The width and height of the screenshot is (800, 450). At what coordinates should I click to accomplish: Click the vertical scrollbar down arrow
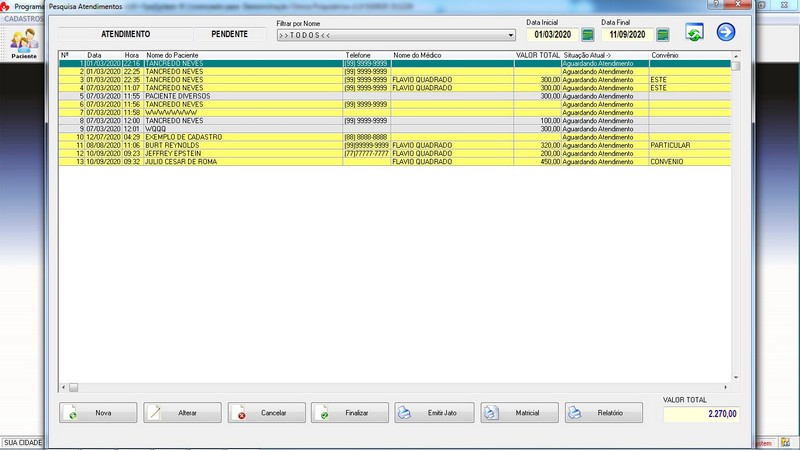[x=736, y=378]
